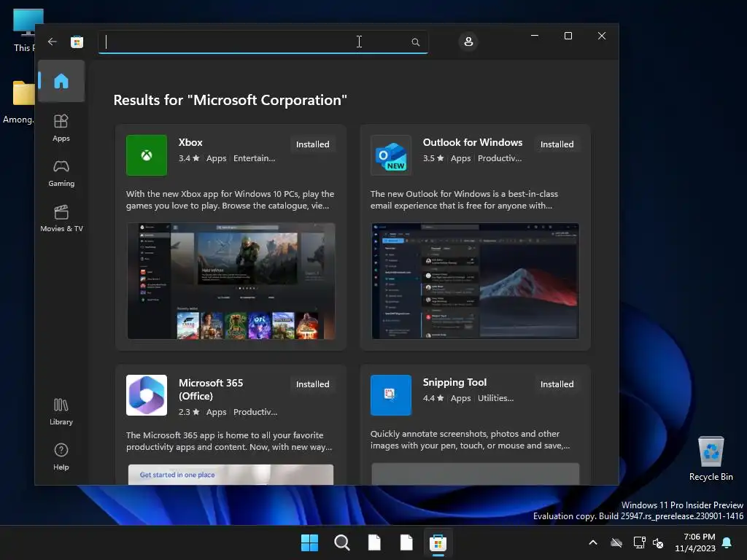The width and height of the screenshot is (747, 560).
Task: Click Microsoft Store icon in taskbar
Action: click(438, 542)
